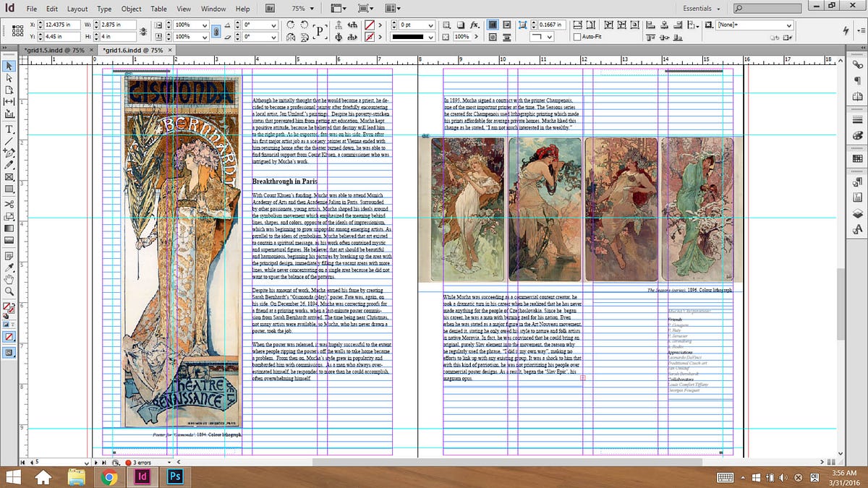Open the [None]+ object style dropdown
Viewport: 868px width, 488px height.
tap(752, 24)
